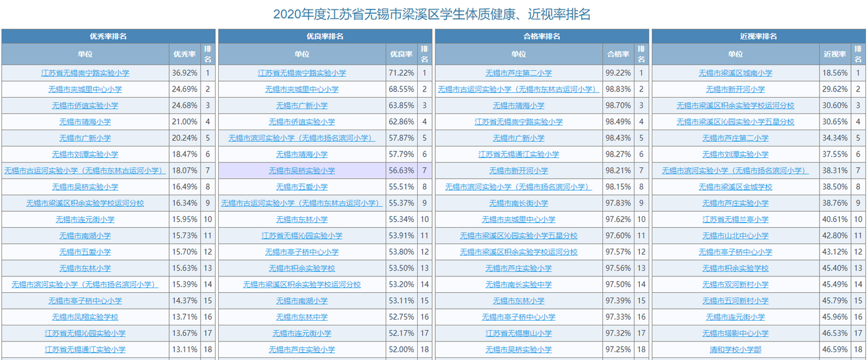Open 无锡市靖海小学 in 合格率排名 table
The height and width of the screenshot is (360, 868).
[519, 106]
